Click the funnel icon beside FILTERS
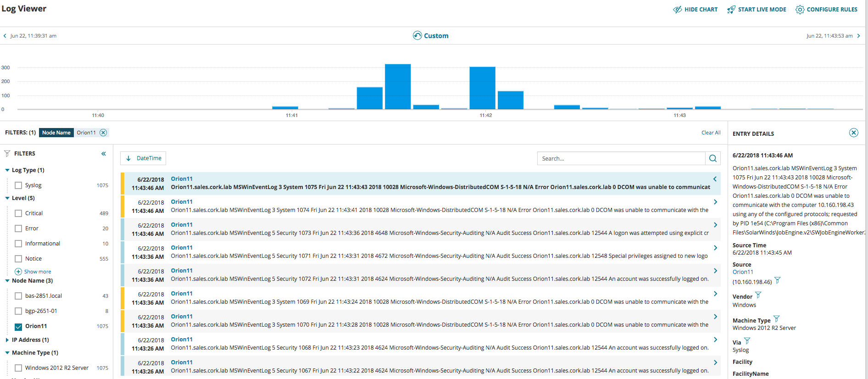868x379 pixels. (7, 154)
